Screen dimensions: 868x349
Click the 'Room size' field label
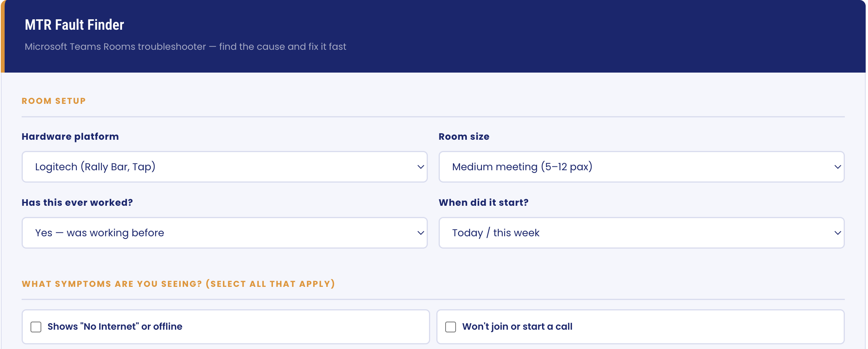point(464,137)
